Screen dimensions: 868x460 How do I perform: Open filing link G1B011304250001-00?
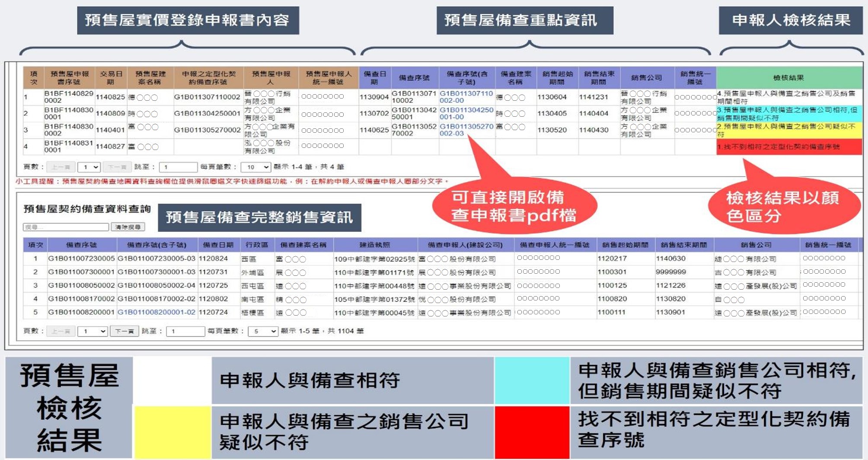click(466, 113)
